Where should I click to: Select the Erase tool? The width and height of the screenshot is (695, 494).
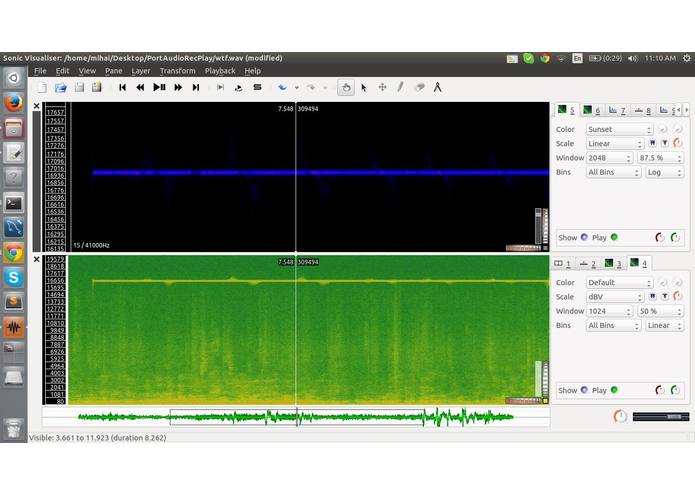[x=419, y=87]
